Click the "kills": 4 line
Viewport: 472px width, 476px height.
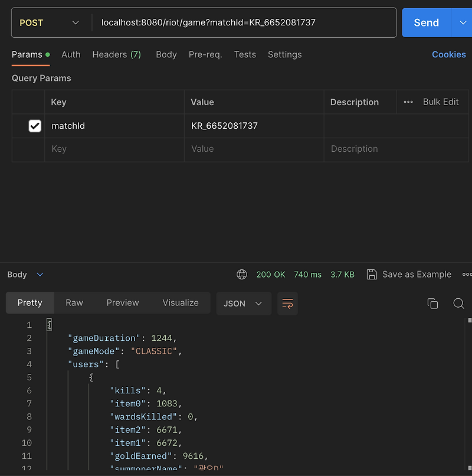138,390
